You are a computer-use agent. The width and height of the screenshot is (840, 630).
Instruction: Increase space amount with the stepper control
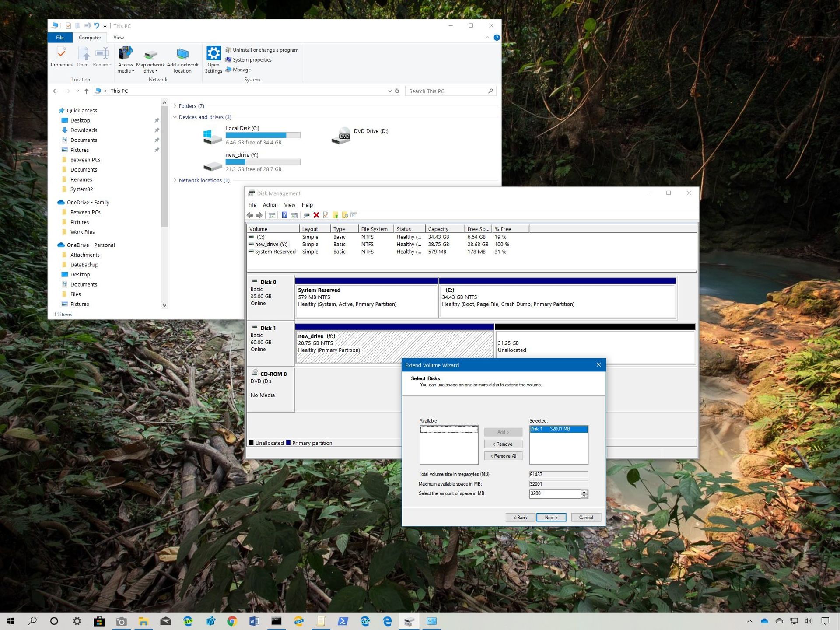(584, 492)
